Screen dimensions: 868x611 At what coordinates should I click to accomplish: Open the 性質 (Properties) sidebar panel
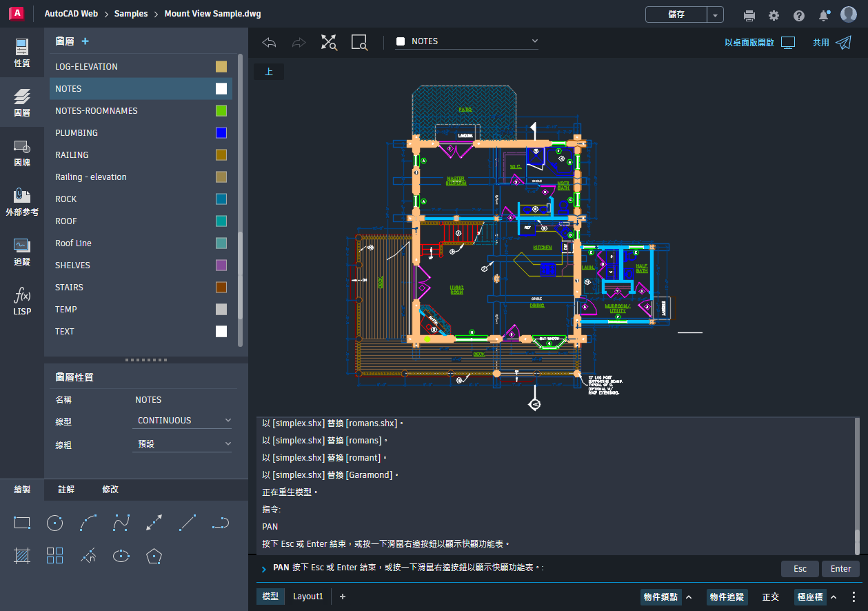[x=22, y=53]
